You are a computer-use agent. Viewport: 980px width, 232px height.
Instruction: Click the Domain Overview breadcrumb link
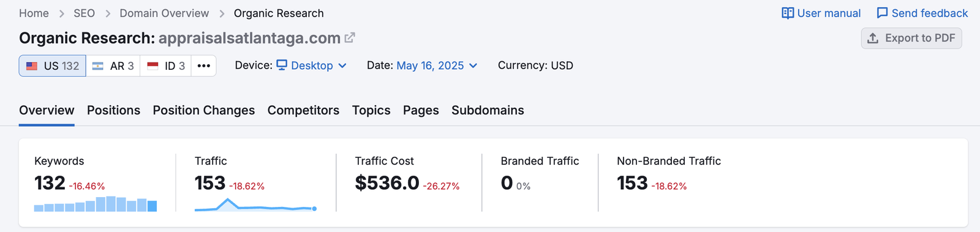coord(164,13)
